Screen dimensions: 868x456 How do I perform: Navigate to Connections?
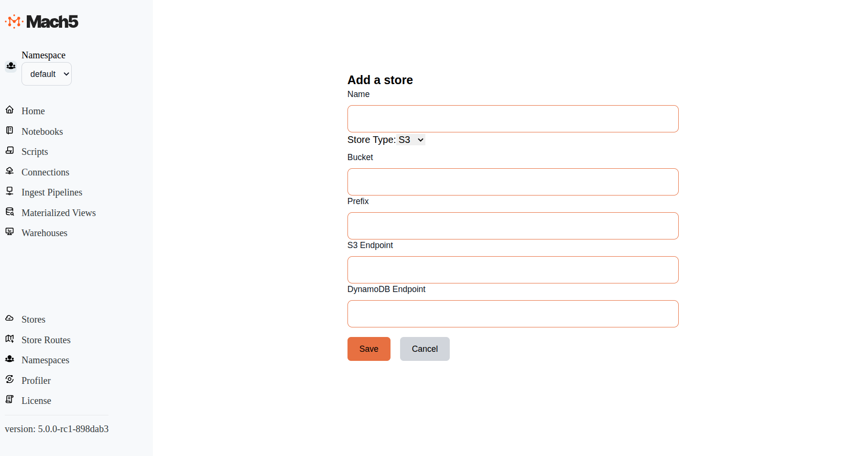click(x=45, y=172)
